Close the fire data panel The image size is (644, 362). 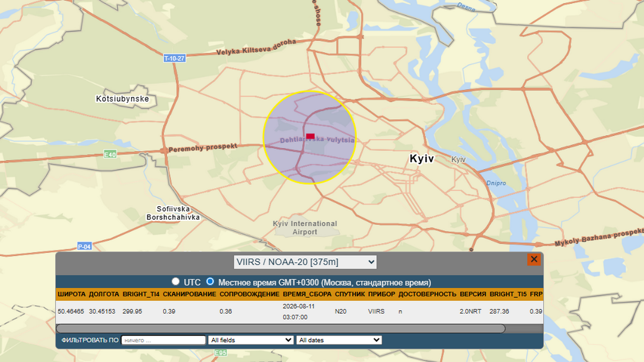coord(534,259)
